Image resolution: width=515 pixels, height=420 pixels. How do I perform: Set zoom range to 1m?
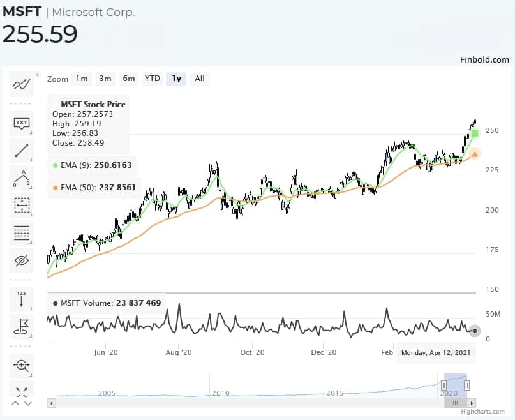pyautogui.click(x=82, y=79)
